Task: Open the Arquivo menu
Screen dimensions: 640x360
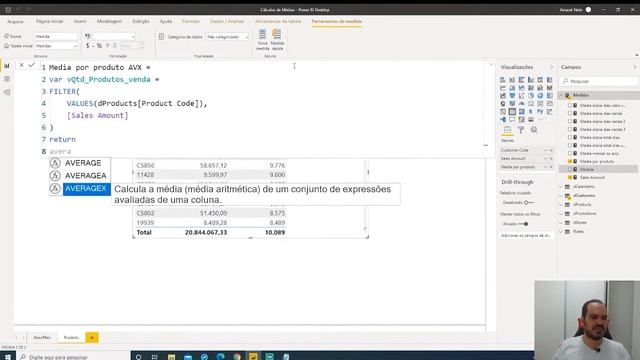Action: (15, 21)
